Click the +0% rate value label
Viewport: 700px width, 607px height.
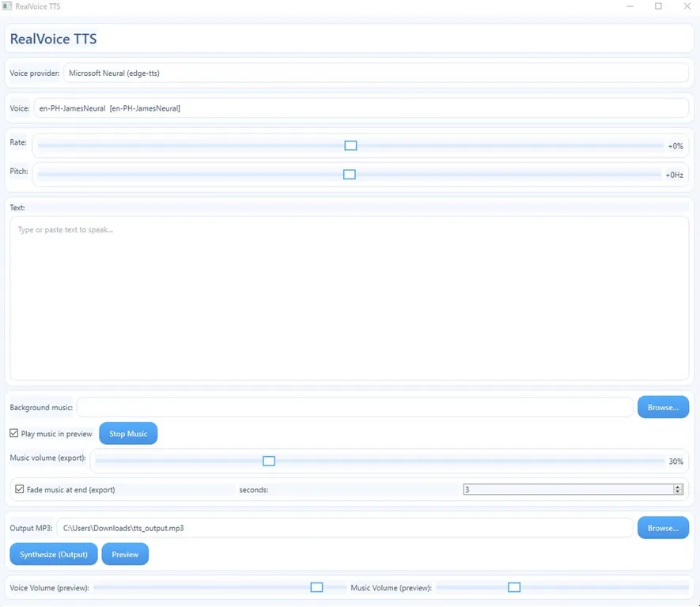coord(675,146)
